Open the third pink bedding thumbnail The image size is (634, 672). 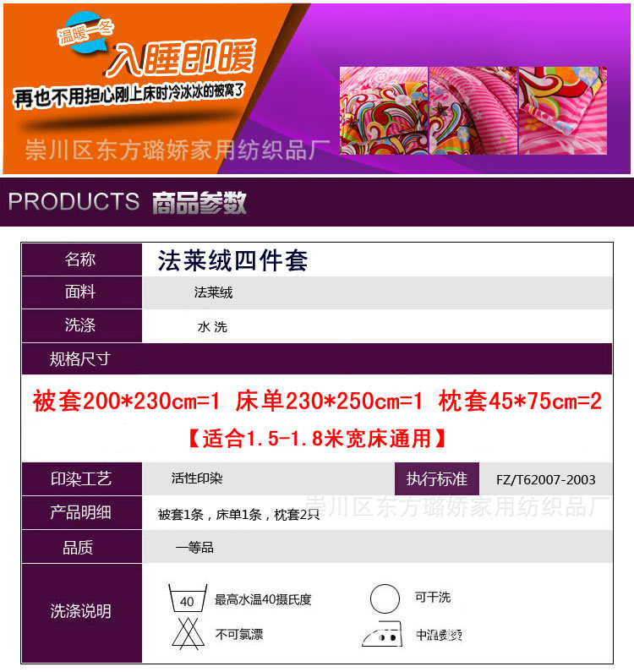[563, 111]
